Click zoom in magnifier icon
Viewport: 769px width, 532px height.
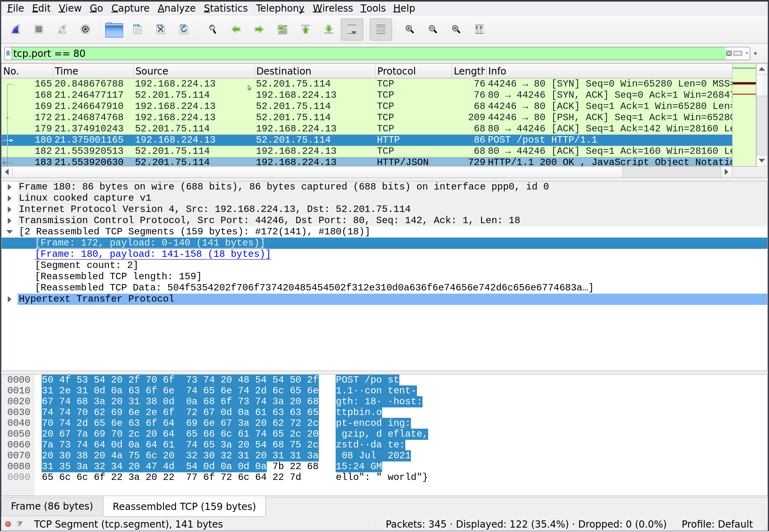tap(409, 29)
